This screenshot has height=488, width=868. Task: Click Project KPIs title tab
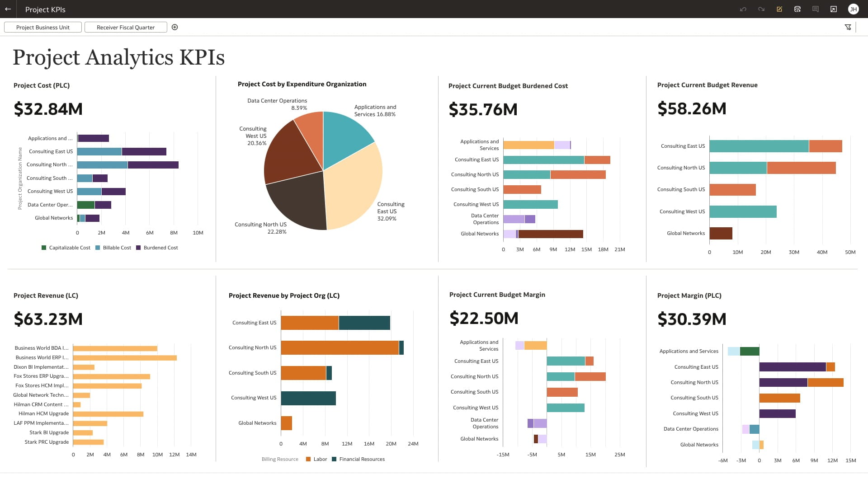click(45, 9)
